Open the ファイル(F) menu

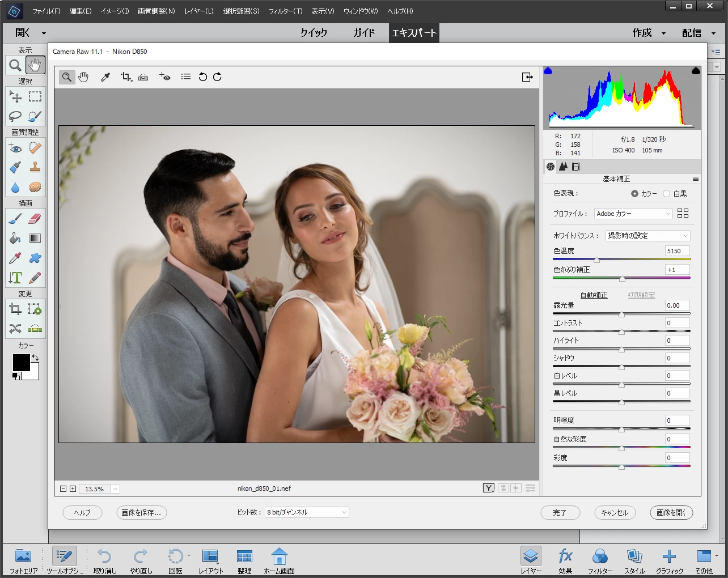coord(46,11)
